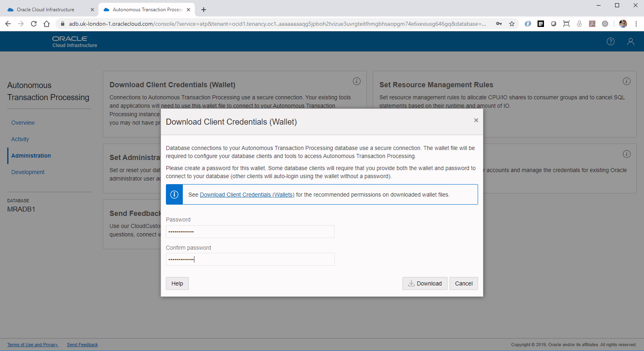Click Set Resource Management Rules heading

tap(436, 85)
